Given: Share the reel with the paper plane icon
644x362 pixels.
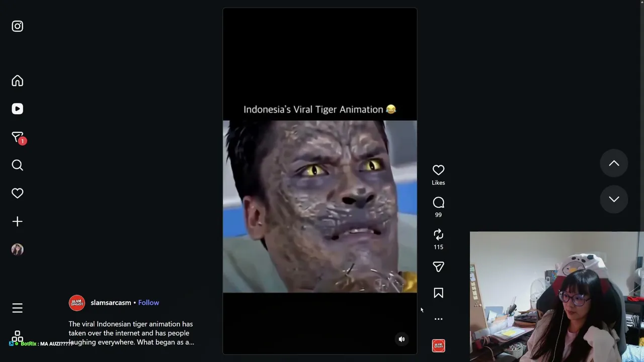Looking at the screenshot, I should click(438, 267).
